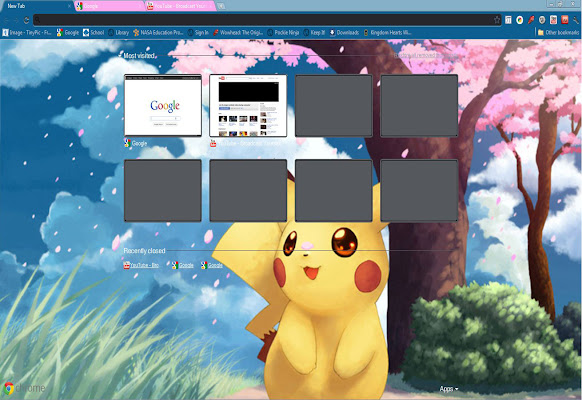This screenshot has width=582, height=400.
Task: Click the red feather extension icon
Action: [531, 20]
